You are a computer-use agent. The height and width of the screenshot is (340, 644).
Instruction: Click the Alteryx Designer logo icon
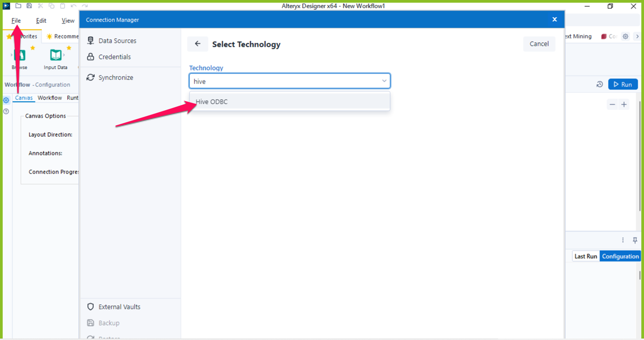pyautogui.click(x=6, y=6)
